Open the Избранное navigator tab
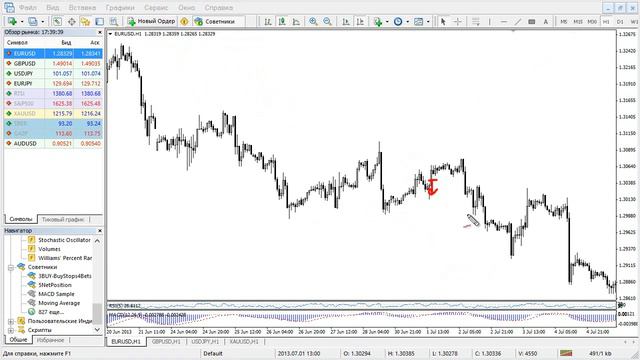 coord(50,340)
